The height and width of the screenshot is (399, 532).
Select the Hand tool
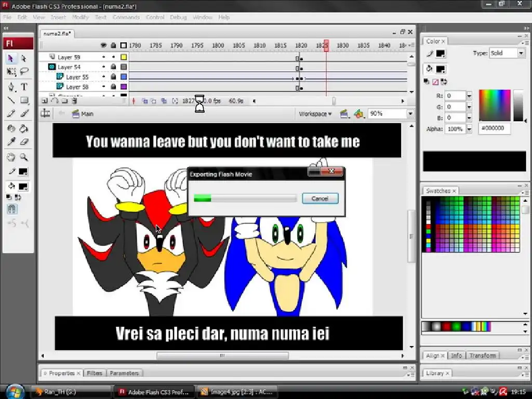tap(11, 157)
